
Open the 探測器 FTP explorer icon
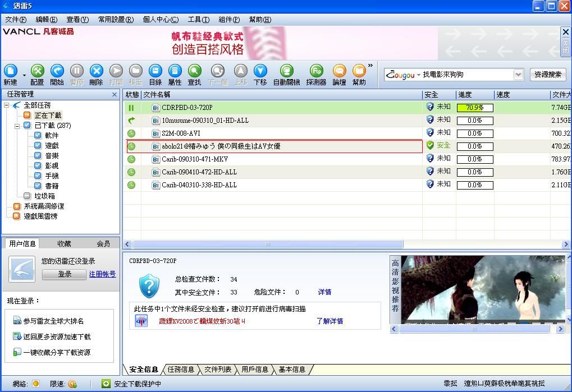pos(316,72)
